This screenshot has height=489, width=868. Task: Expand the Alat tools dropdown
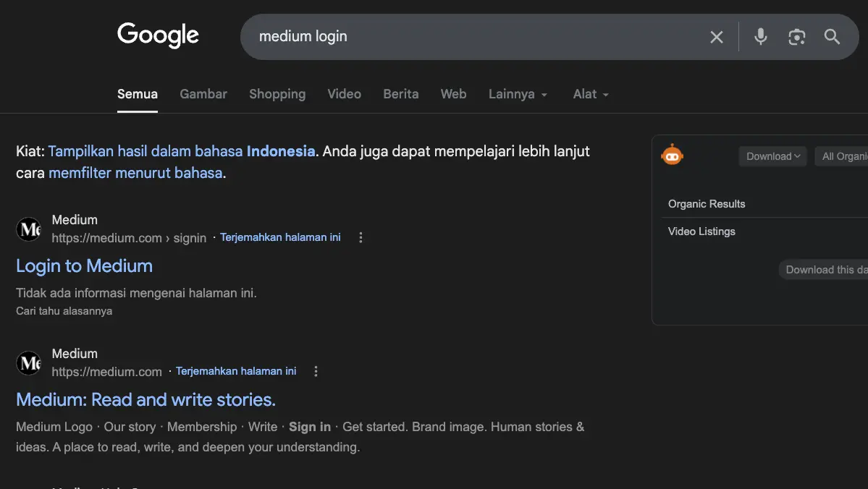pos(591,94)
